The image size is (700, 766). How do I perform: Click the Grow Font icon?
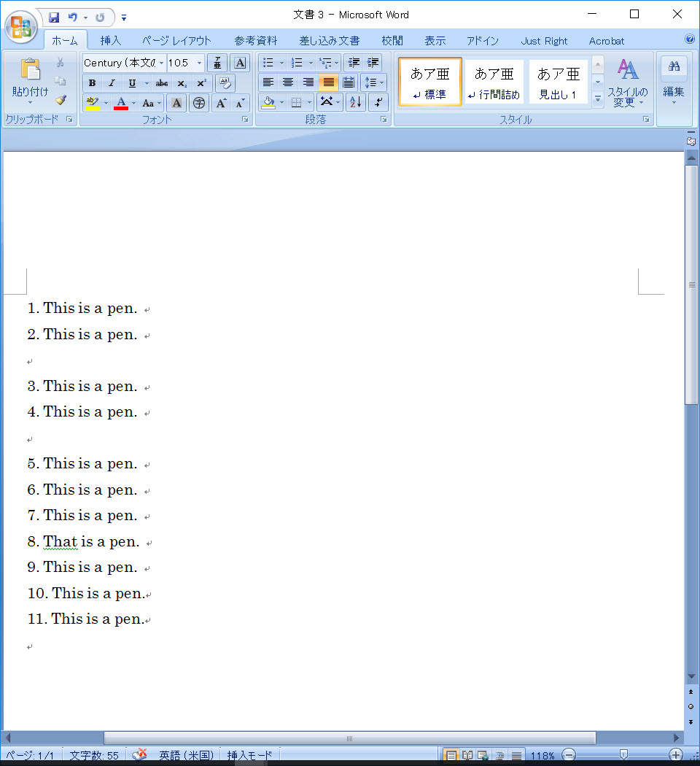[220, 103]
